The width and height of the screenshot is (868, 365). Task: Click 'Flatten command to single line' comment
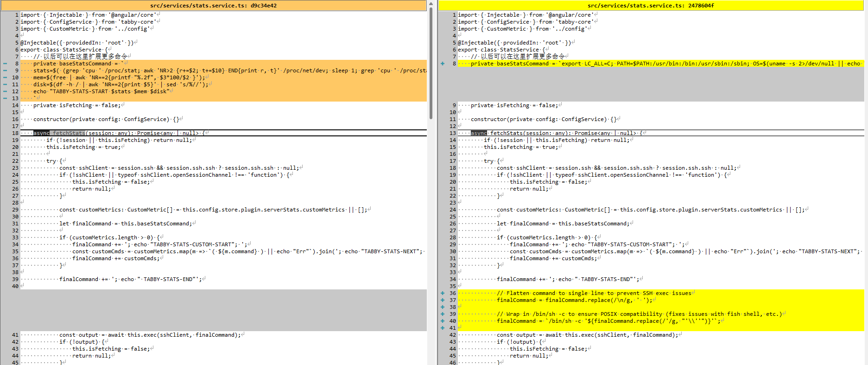[x=661, y=293]
